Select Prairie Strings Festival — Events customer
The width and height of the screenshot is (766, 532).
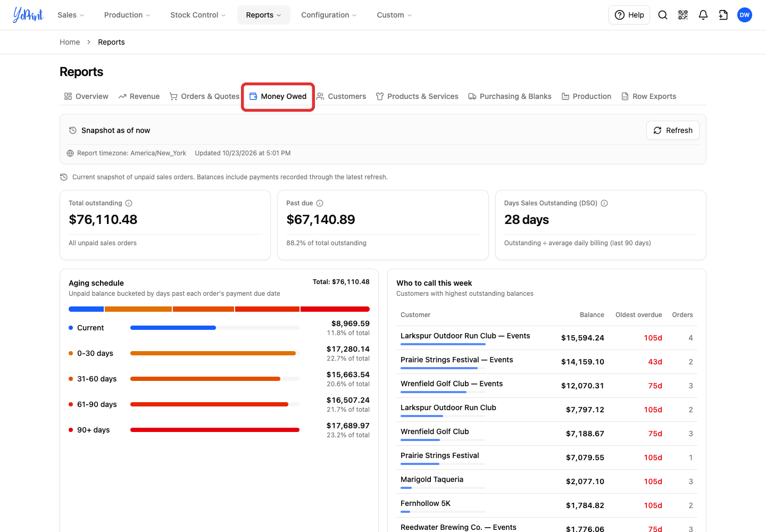pos(457,360)
